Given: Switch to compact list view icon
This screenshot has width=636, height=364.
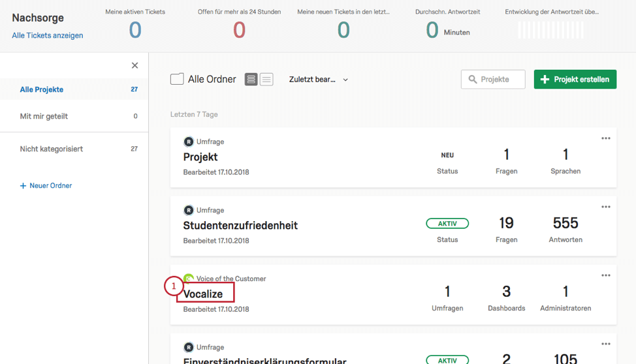Looking at the screenshot, I should click(266, 80).
